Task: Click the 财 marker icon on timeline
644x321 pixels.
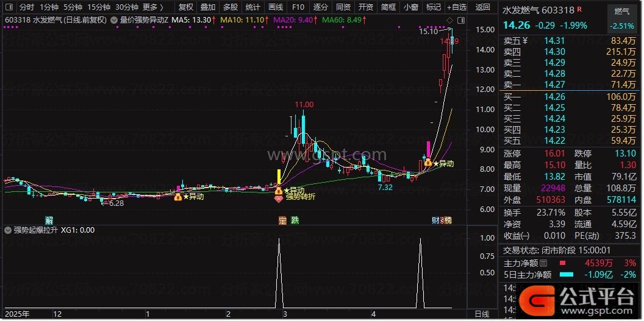Action: click(436, 220)
